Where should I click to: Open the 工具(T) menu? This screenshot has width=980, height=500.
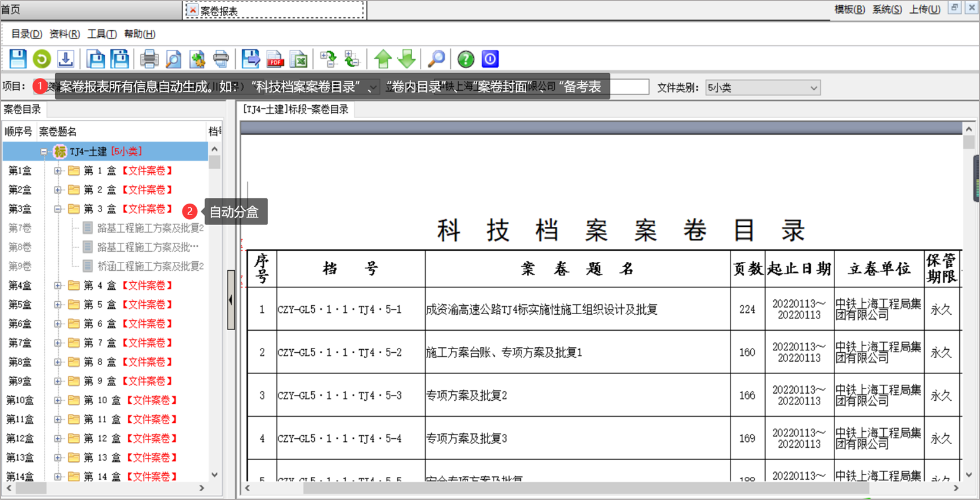pyautogui.click(x=102, y=34)
